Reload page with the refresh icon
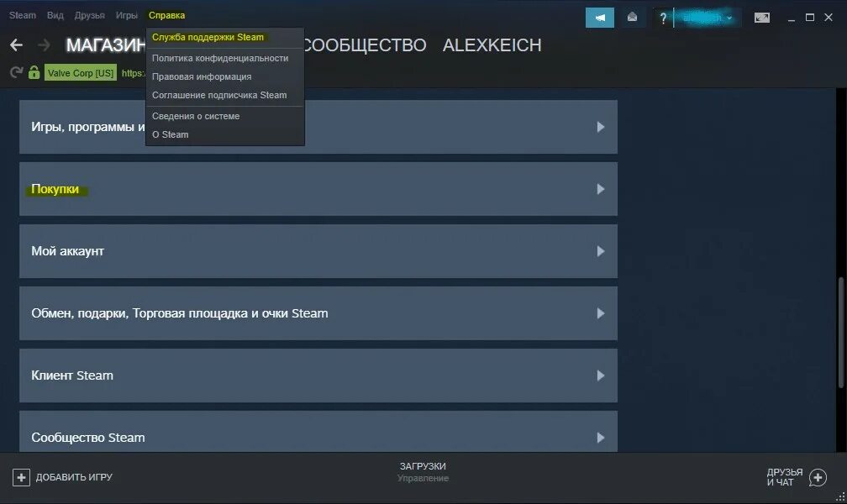This screenshot has width=847, height=504. [x=16, y=72]
